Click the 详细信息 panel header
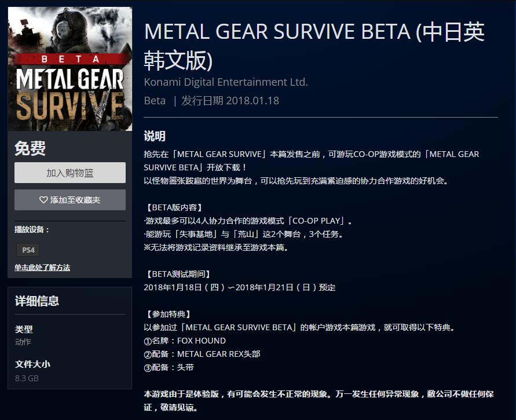The image size is (516, 420). (x=37, y=301)
